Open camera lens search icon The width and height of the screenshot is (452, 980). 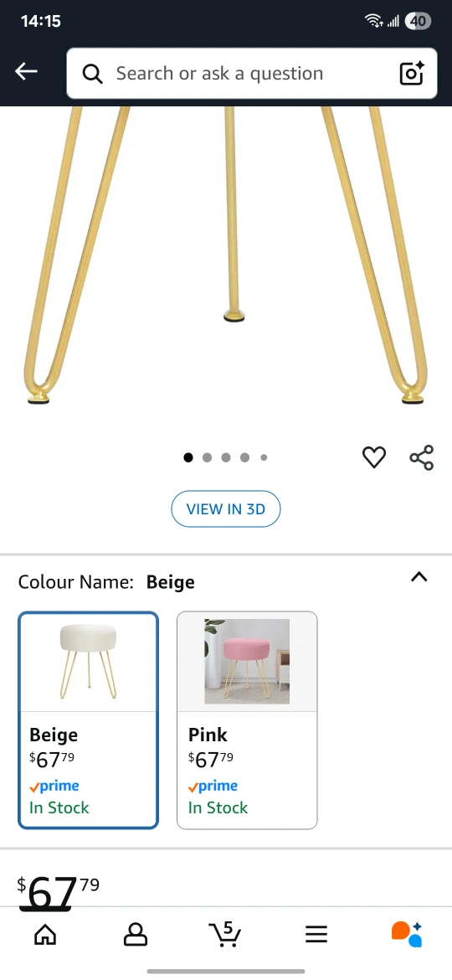(x=412, y=73)
